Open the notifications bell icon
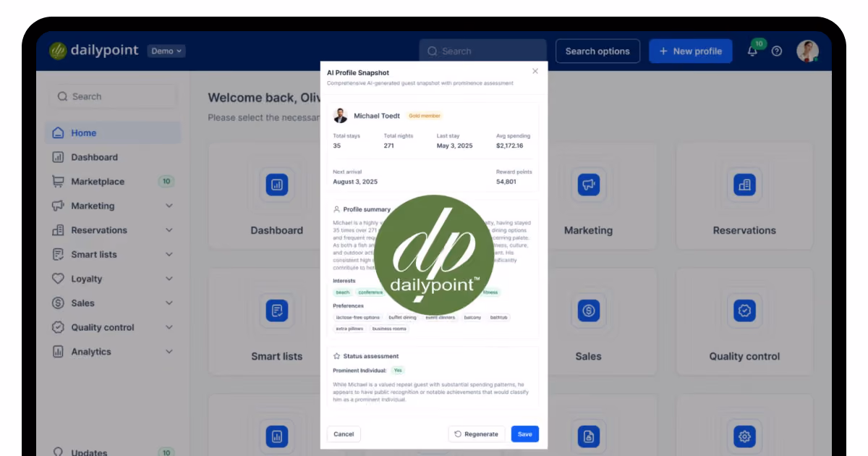This screenshot has height=456, width=868. click(x=752, y=52)
